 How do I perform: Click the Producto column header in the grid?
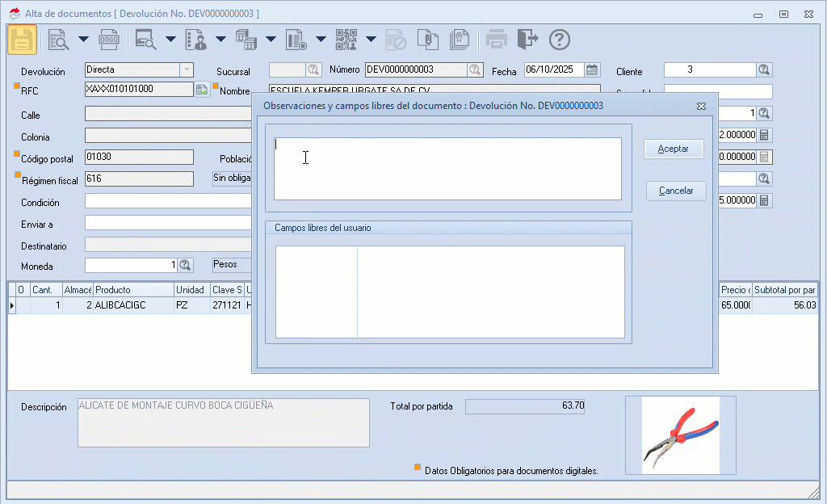(133, 290)
